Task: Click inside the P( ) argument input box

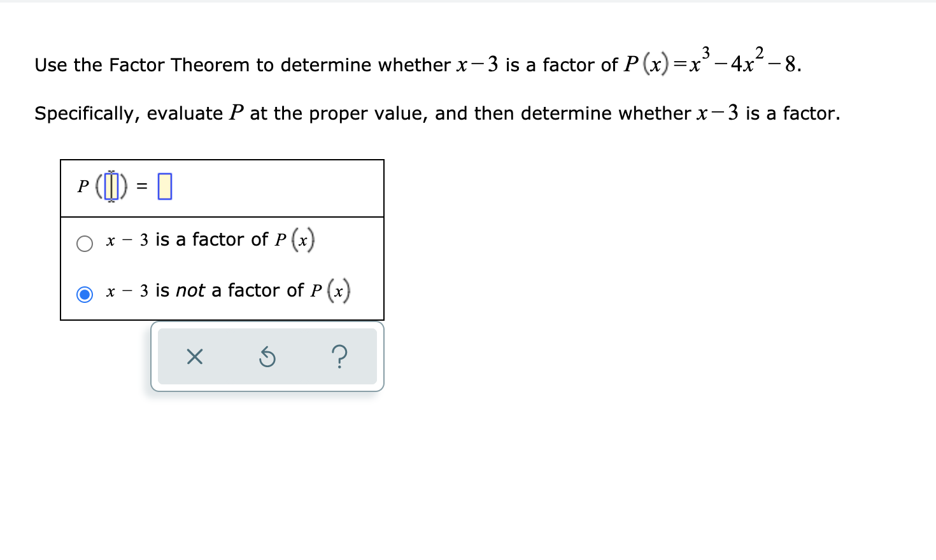Action: (111, 186)
